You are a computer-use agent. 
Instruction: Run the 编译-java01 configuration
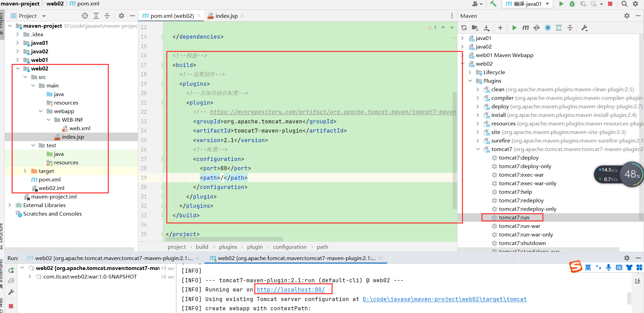(561, 4)
